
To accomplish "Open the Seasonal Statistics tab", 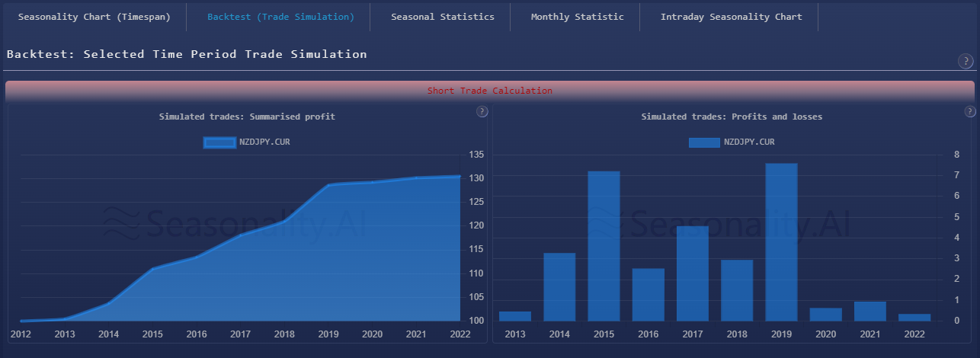I will click(x=442, y=17).
